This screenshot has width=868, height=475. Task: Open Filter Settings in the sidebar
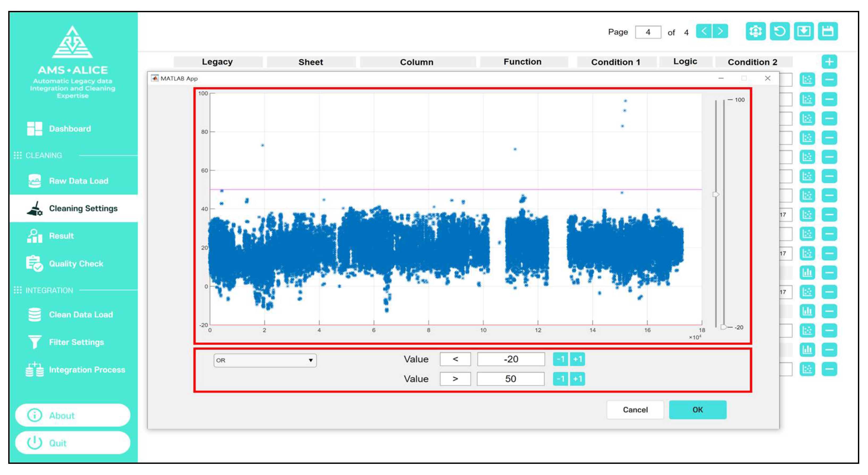click(x=76, y=342)
